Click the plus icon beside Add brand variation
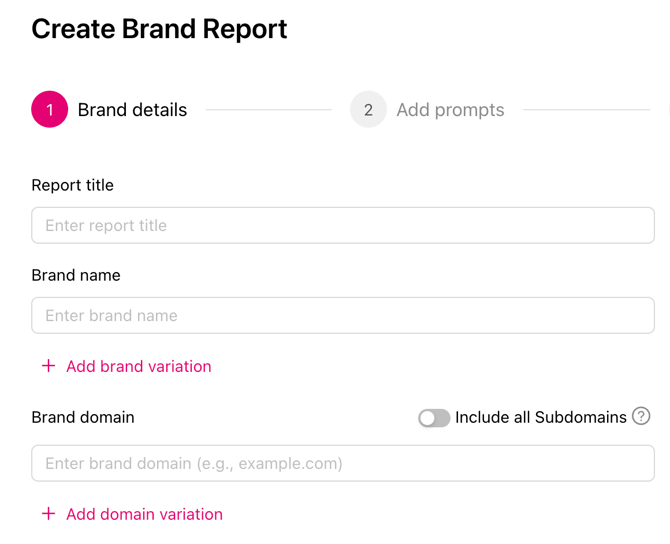Image resolution: width=670 pixels, height=544 pixels. [x=48, y=366]
